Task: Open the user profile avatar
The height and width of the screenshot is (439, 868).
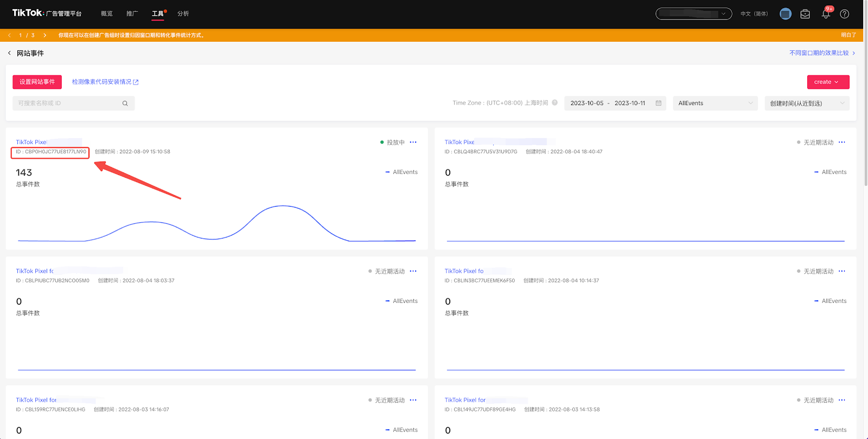Action: point(786,14)
